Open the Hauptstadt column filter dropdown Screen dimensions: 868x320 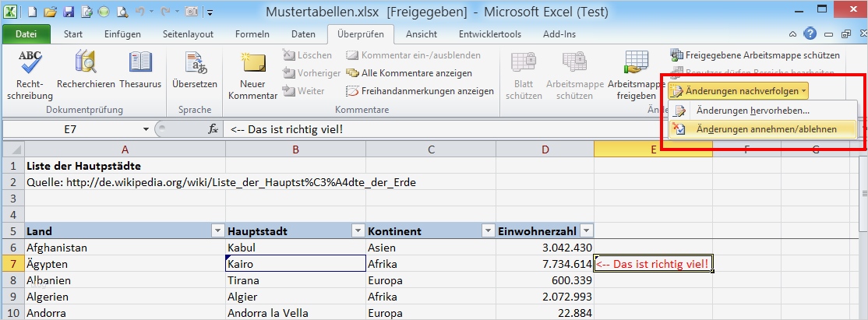(x=358, y=230)
